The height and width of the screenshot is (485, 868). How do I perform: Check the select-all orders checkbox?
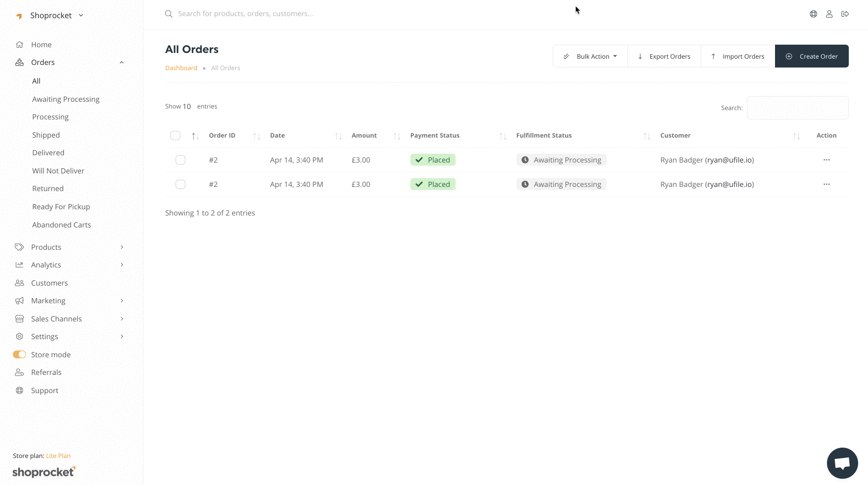click(x=175, y=136)
